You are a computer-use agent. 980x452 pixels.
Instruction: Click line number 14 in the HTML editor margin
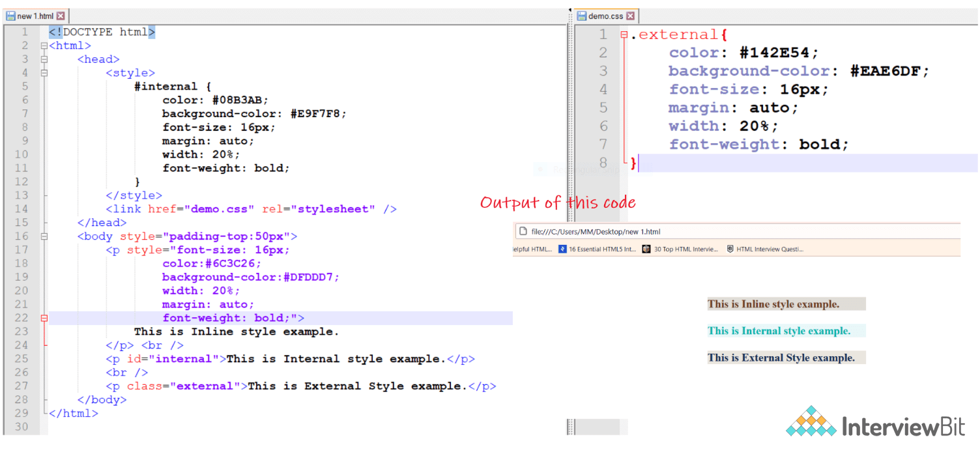tap(22, 209)
